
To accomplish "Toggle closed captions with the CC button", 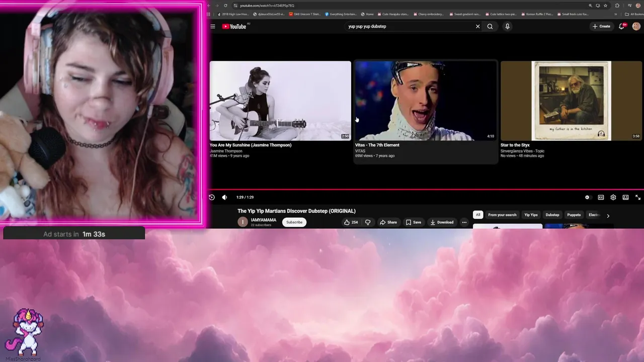I will (x=601, y=198).
